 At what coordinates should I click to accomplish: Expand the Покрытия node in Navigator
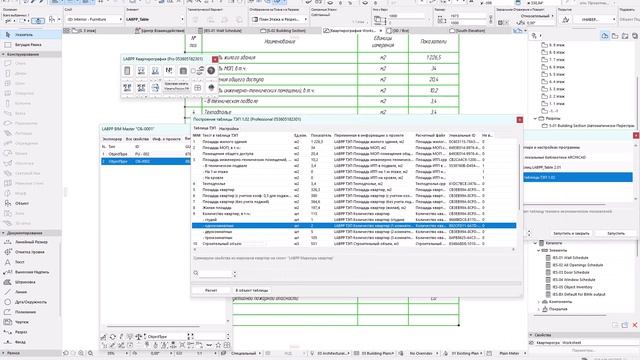pos(538,309)
